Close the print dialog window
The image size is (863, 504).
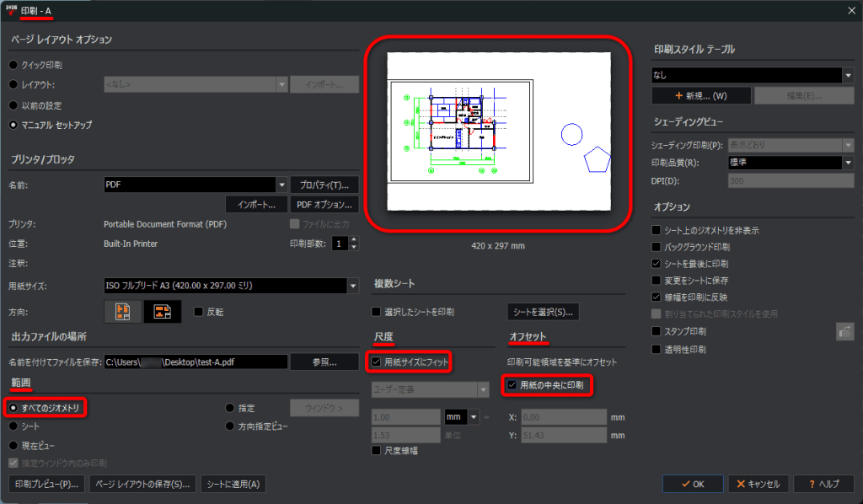pos(851,10)
